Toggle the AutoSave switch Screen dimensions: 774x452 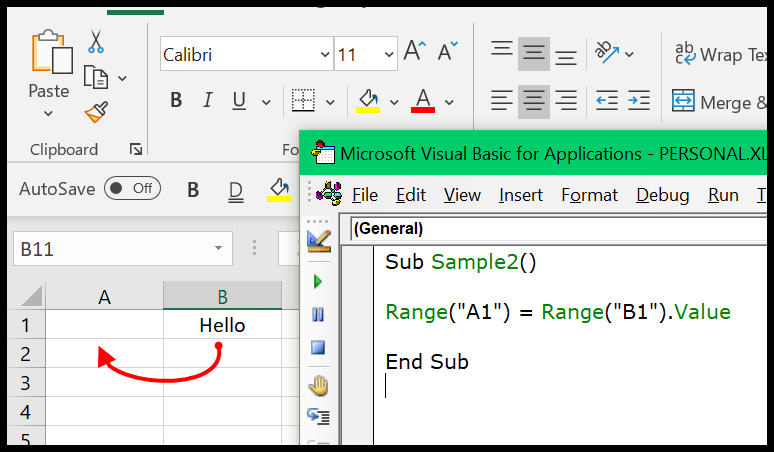(x=132, y=188)
